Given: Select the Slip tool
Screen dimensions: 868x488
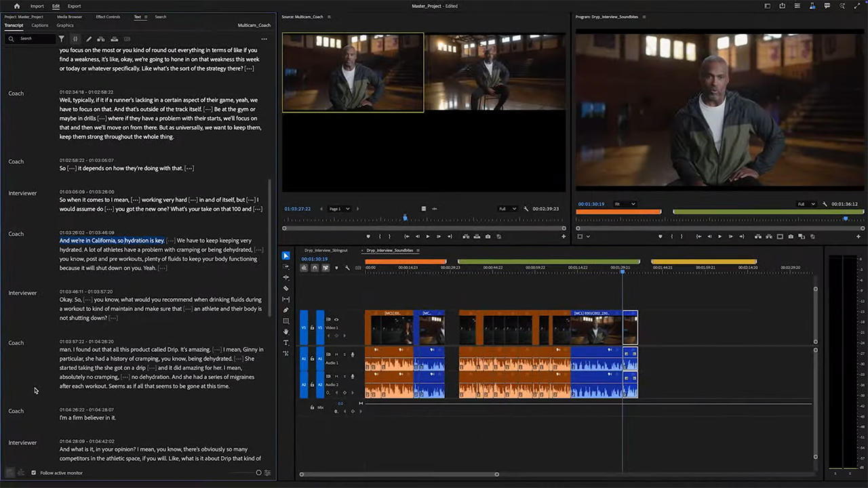Looking at the screenshot, I should 285,299.
